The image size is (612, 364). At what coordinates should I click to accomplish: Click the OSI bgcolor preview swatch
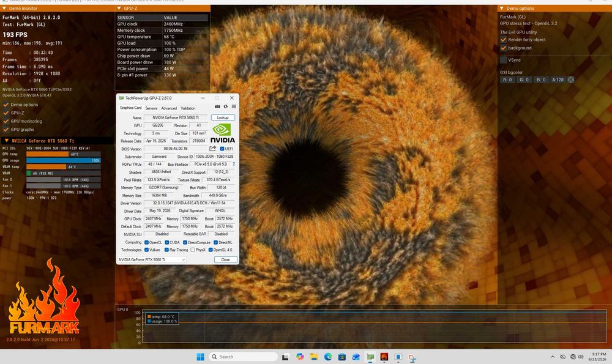pyautogui.click(x=571, y=80)
